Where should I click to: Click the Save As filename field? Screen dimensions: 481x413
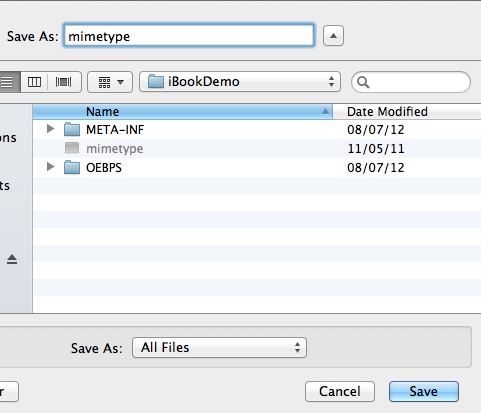coord(189,35)
